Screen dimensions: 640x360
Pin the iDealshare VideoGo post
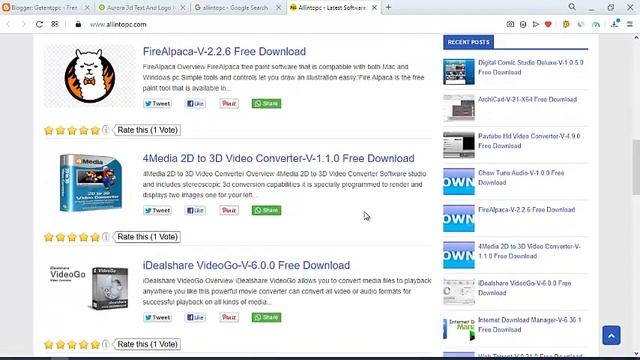pos(229,318)
